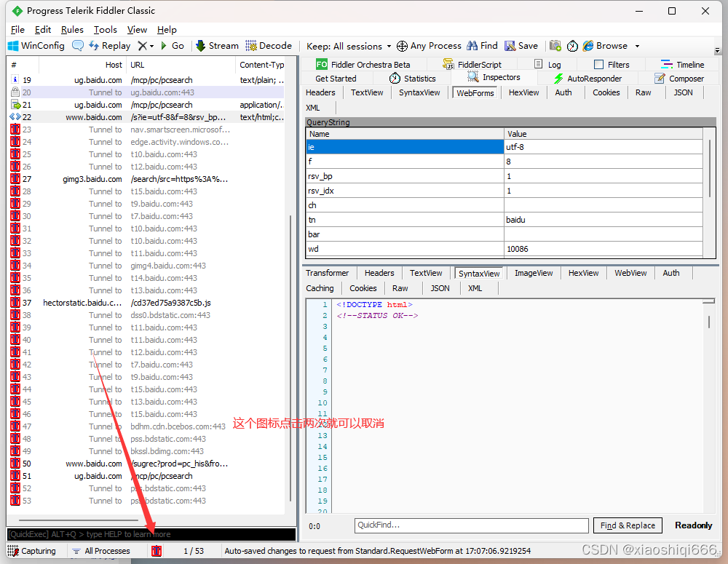The height and width of the screenshot is (564, 728).
Task: Select request Cookies inspector tab
Action: [606, 92]
